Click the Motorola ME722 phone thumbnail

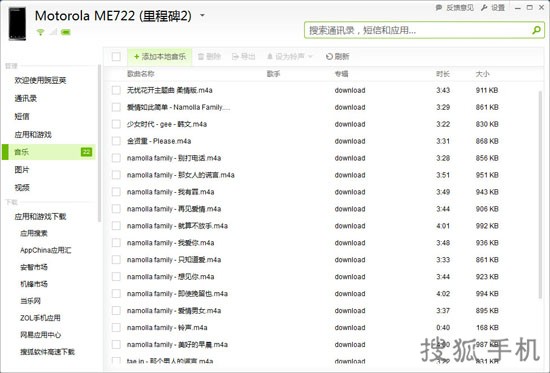click(x=17, y=24)
